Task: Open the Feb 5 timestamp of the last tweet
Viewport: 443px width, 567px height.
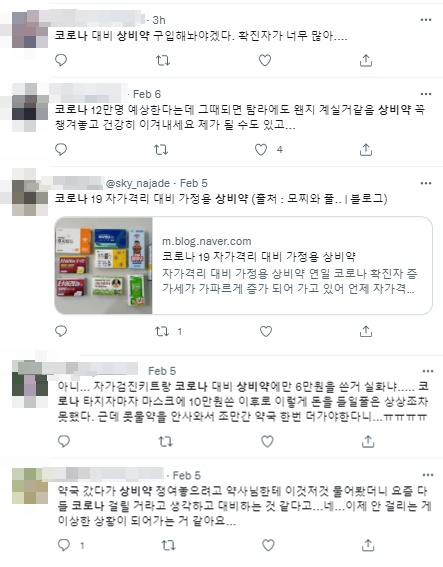Action: pyautogui.click(x=187, y=475)
